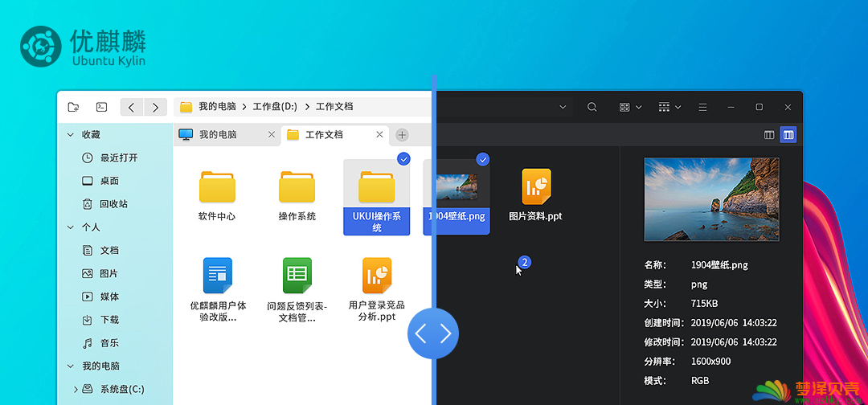This screenshot has height=405, width=868.
Task: Select the 1904壁纸.png file thumbnail
Action: pyautogui.click(x=457, y=187)
